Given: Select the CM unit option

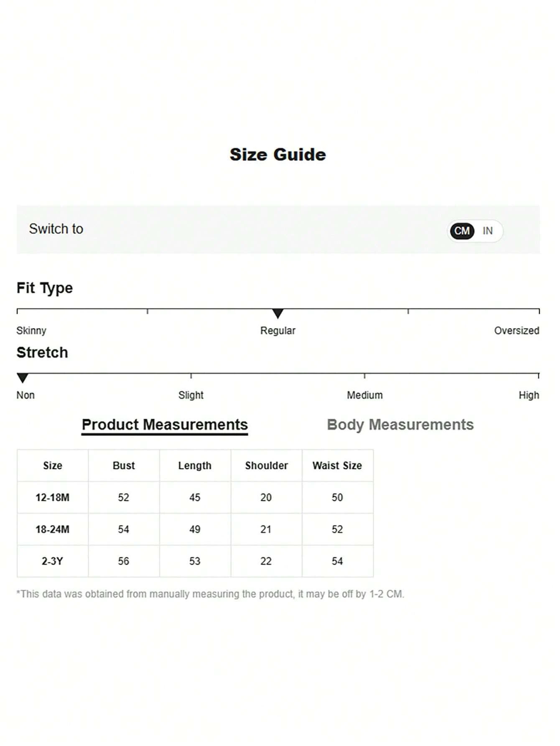Looking at the screenshot, I should click(x=462, y=231).
